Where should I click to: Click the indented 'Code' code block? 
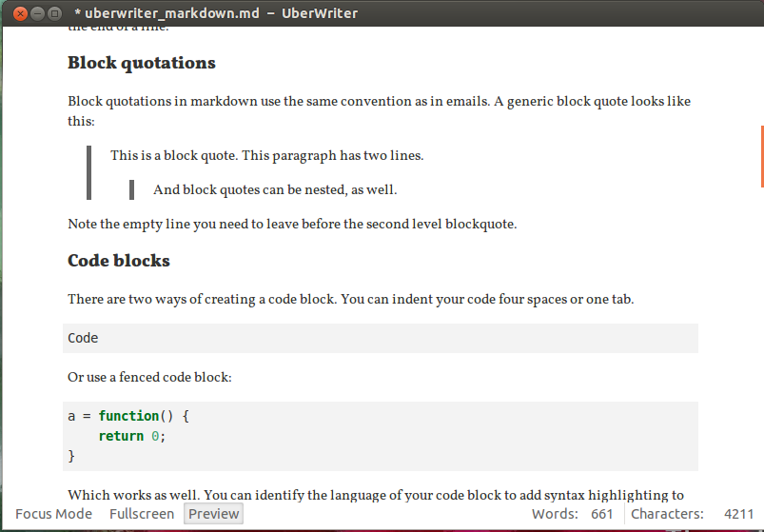coord(380,338)
